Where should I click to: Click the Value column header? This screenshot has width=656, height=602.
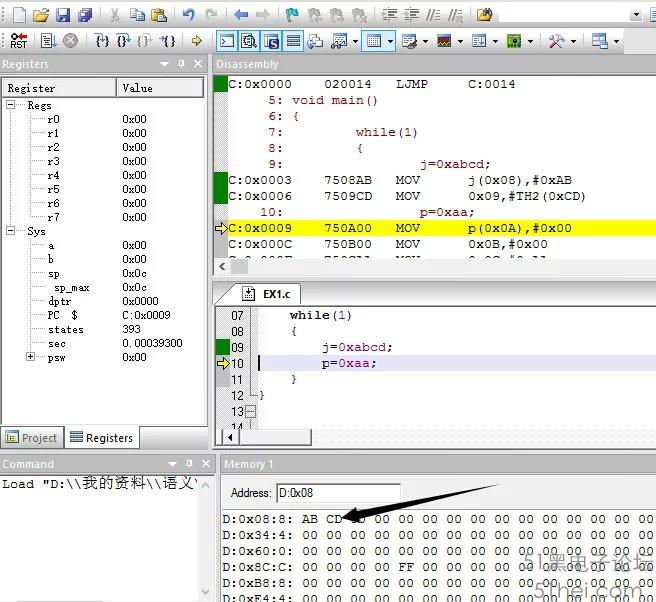pos(159,88)
